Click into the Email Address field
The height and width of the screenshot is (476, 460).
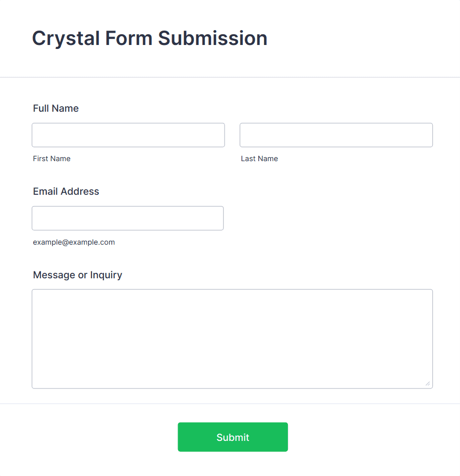pyautogui.click(x=128, y=218)
